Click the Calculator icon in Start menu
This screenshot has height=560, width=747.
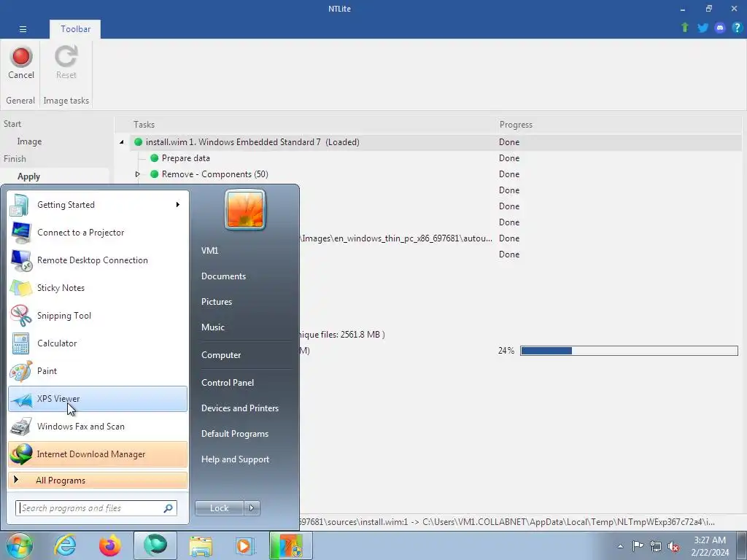click(21, 343)
